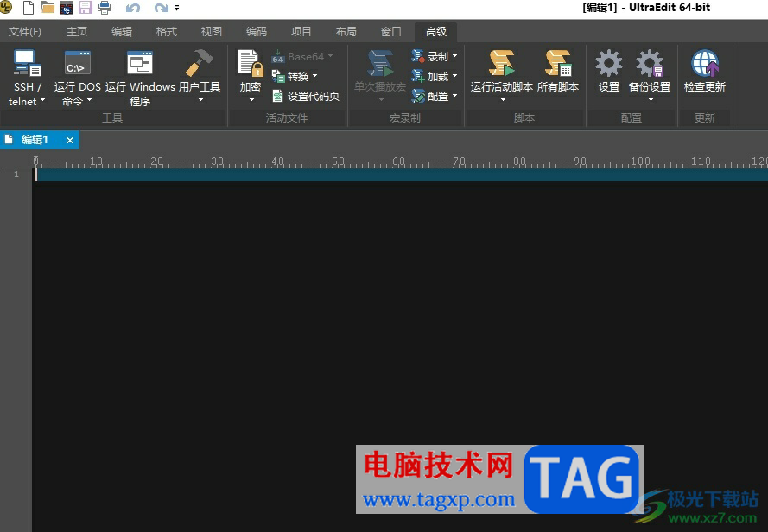768x532 pixels.
Task: Click the 检查更新 globe icon
Action: (705, 63)
